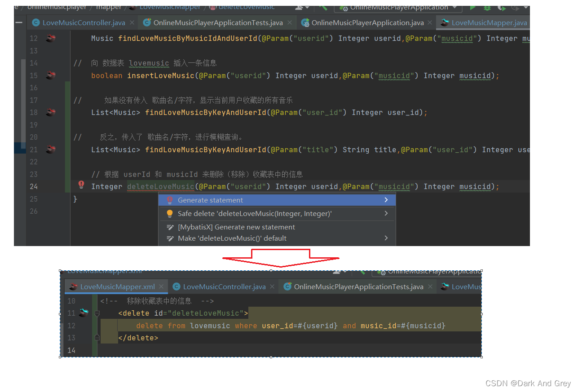Click the red error bulb on line 24

[x=81, y=184]
